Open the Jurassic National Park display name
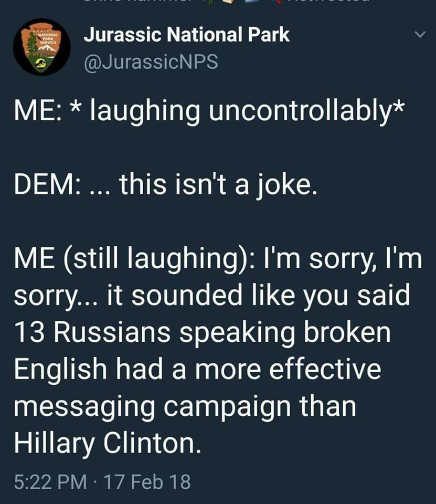 coord(187,35)
